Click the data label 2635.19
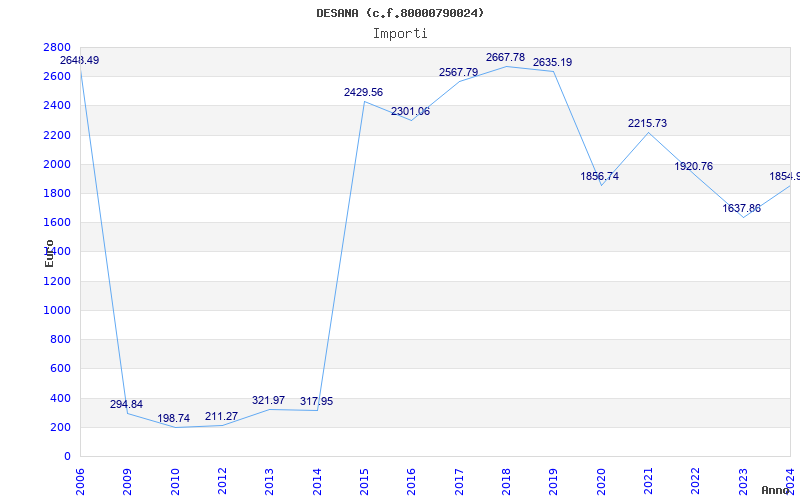This screenshot has width=800, height=500. pos(553,62)
